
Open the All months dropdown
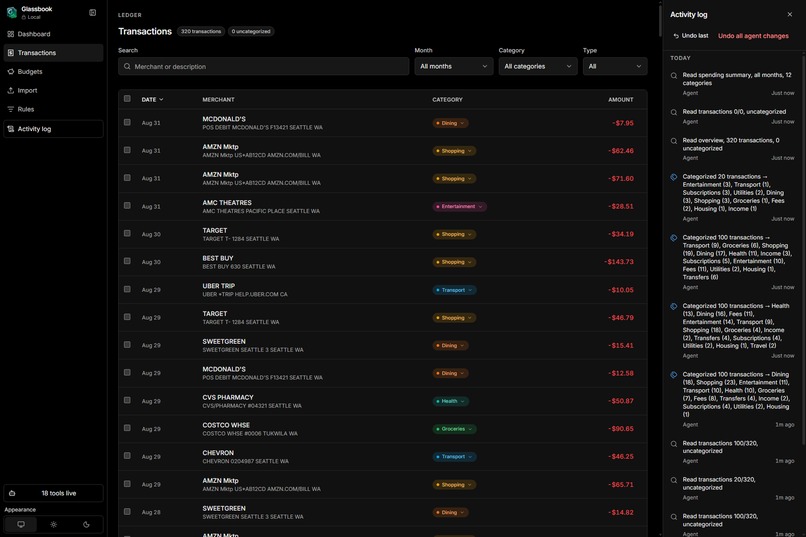453,66
